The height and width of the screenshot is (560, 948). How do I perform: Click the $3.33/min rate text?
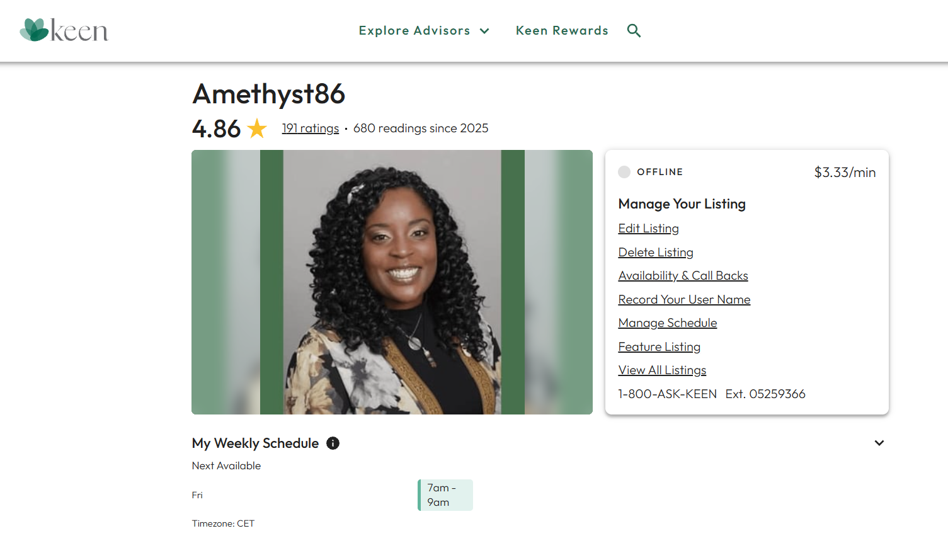coord(845,173)
